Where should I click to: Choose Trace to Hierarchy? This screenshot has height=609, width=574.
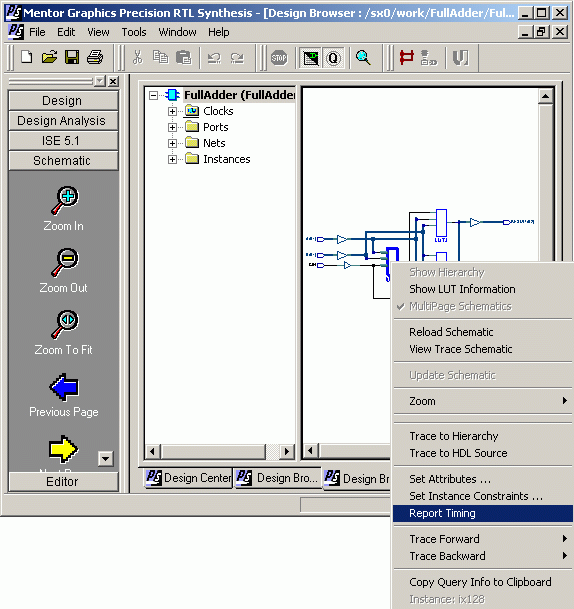coord(483,436)
